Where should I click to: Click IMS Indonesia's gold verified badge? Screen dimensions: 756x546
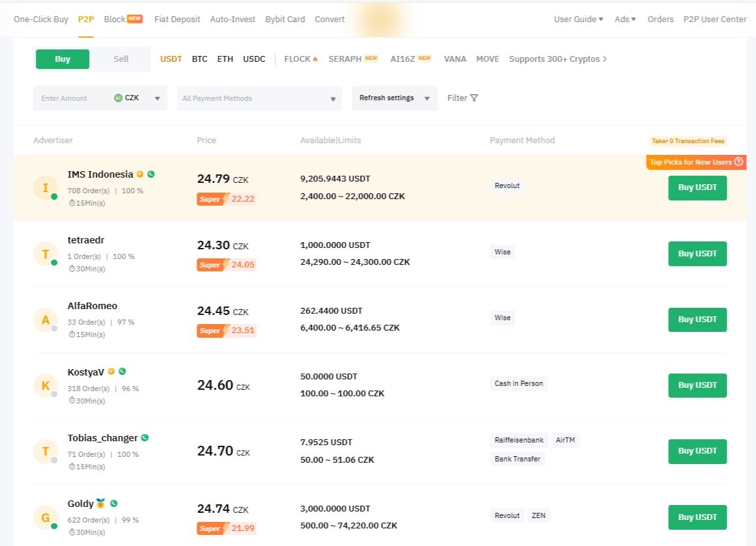tap(140, 174)
